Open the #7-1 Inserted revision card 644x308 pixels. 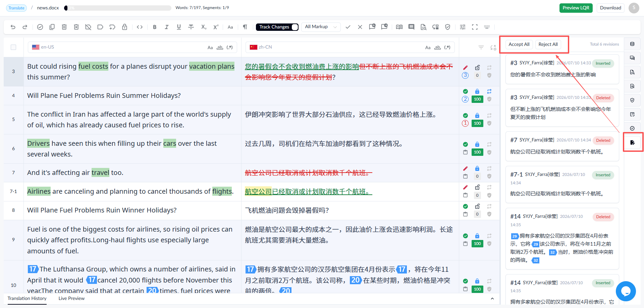point(562,184)
